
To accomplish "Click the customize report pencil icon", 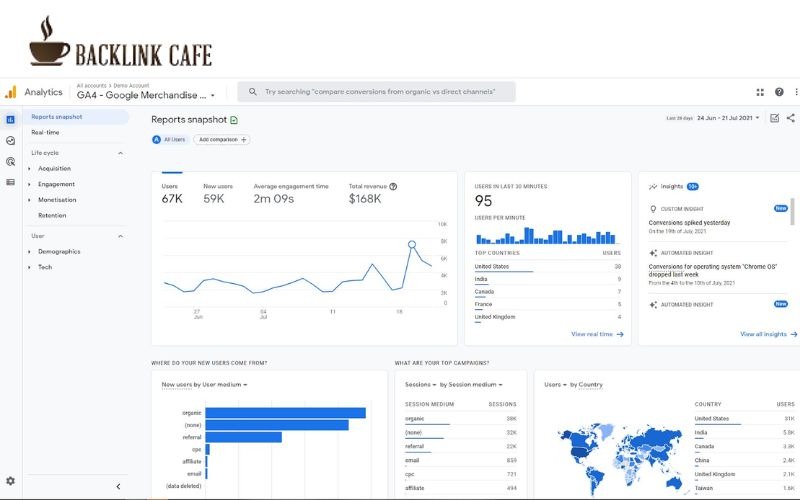I will pos(774,118).
